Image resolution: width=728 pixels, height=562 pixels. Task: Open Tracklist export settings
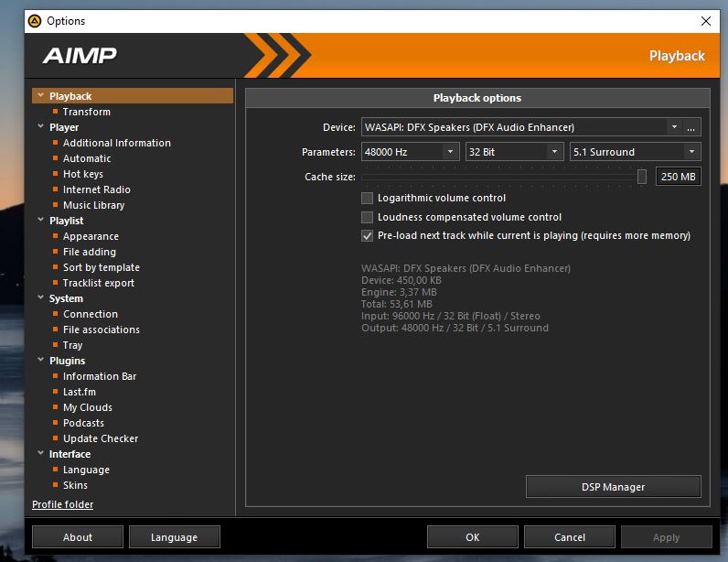coord(99,283)
